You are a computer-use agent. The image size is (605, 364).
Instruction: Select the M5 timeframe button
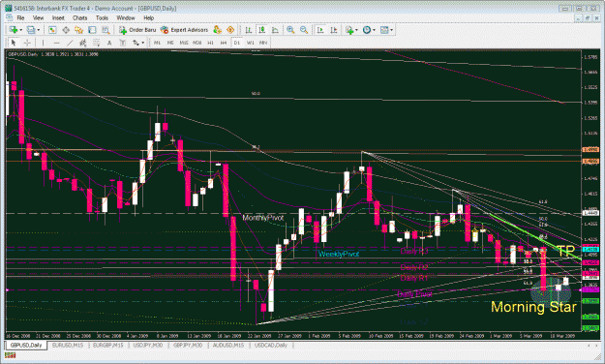click(170, 43)
